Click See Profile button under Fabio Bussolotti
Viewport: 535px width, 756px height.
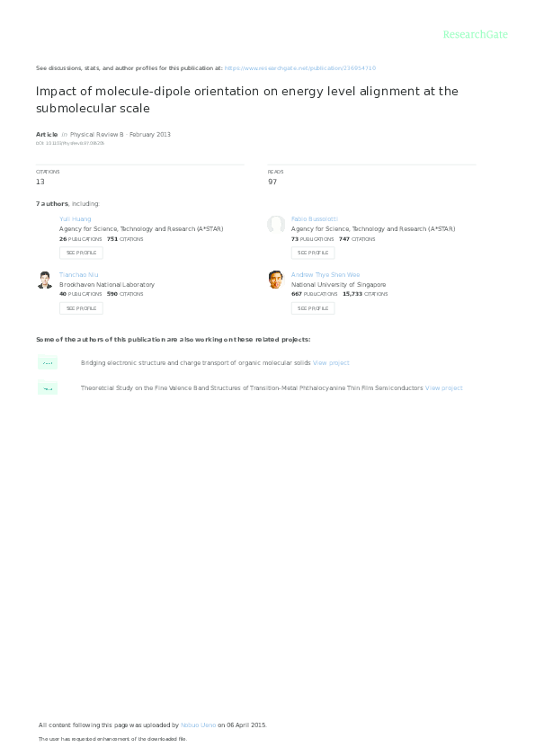313,253
